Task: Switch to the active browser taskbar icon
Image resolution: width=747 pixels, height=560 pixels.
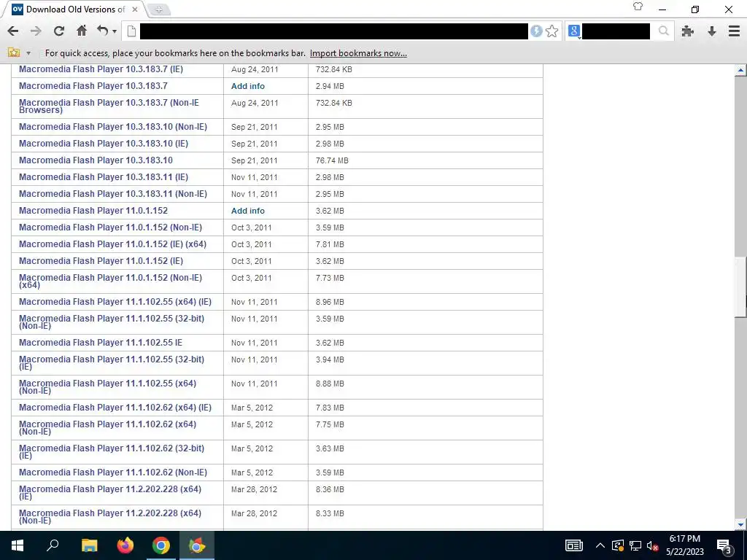Action: point(197,545)
